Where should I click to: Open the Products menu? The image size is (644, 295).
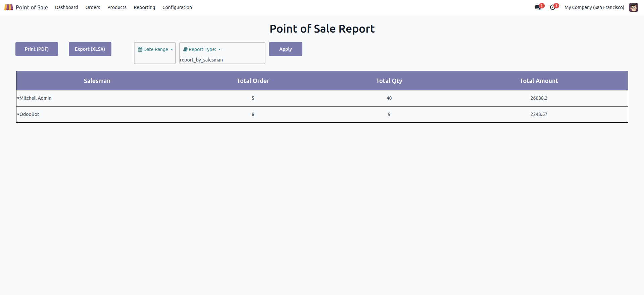(117, 7)
